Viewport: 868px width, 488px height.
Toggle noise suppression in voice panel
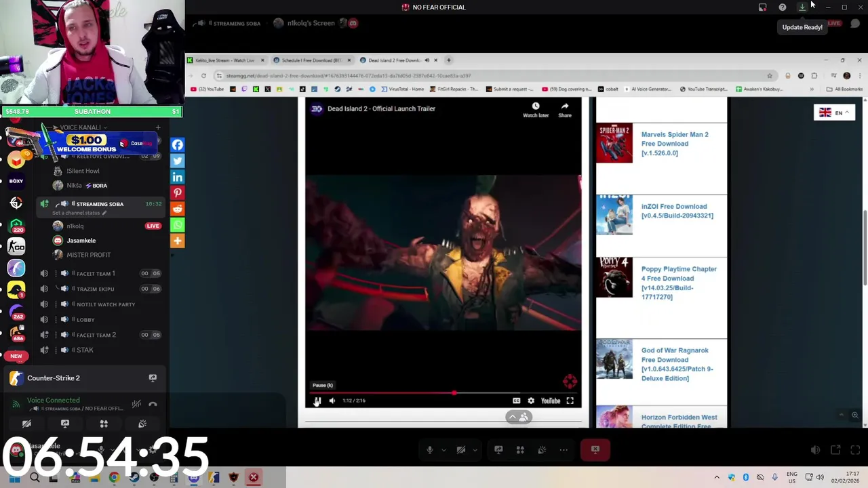(136, 404)
